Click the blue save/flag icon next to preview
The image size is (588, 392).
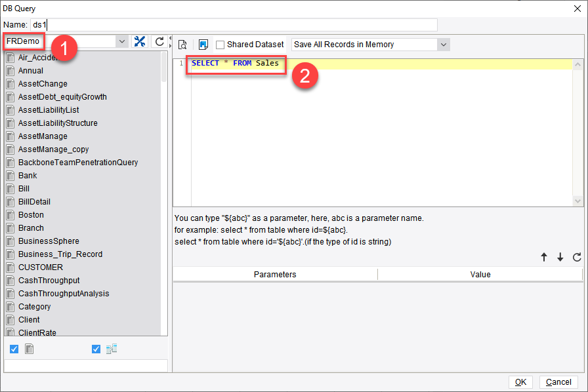[202, 43]
